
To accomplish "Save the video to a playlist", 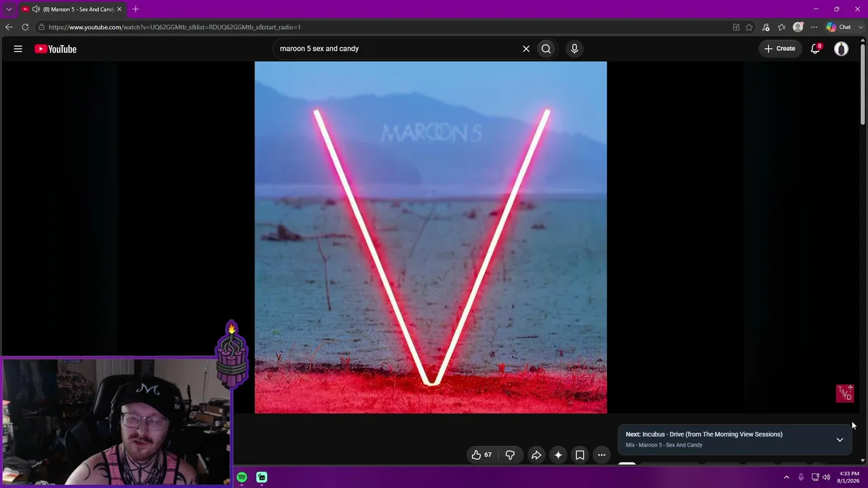I will point(580,455).
